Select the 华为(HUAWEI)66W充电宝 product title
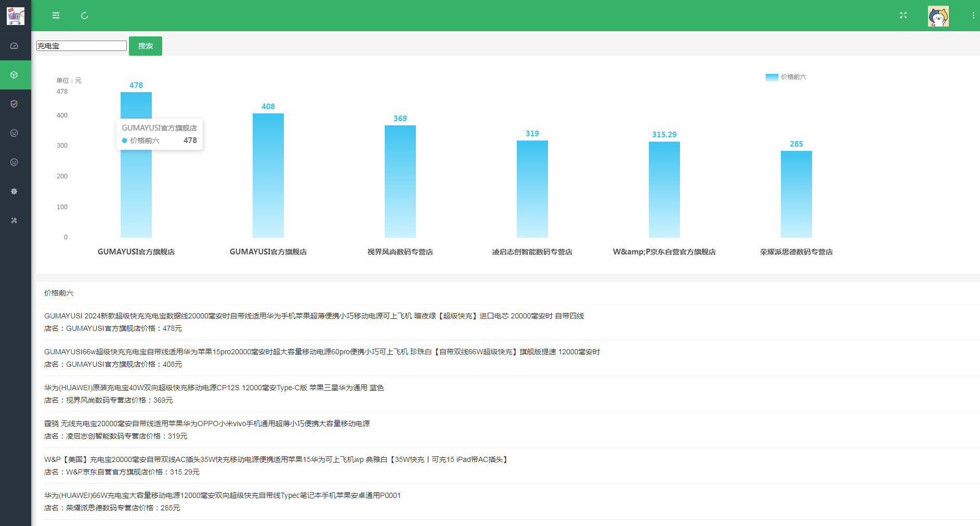This screenshot has width=980, height=526. [x=223, y=495]
